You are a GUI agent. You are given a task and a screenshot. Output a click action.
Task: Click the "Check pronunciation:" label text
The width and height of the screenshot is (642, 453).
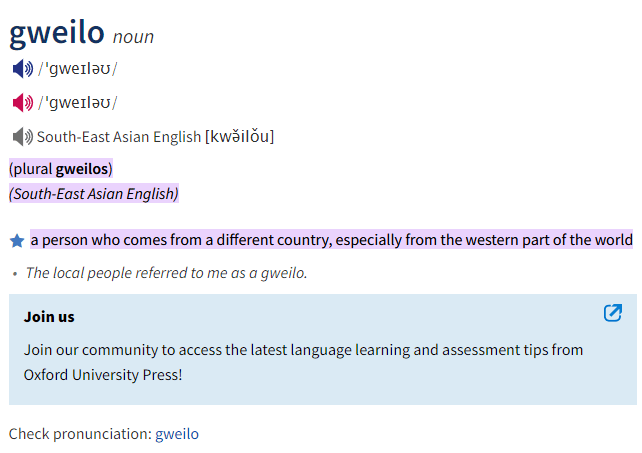(x=80, y=434)
